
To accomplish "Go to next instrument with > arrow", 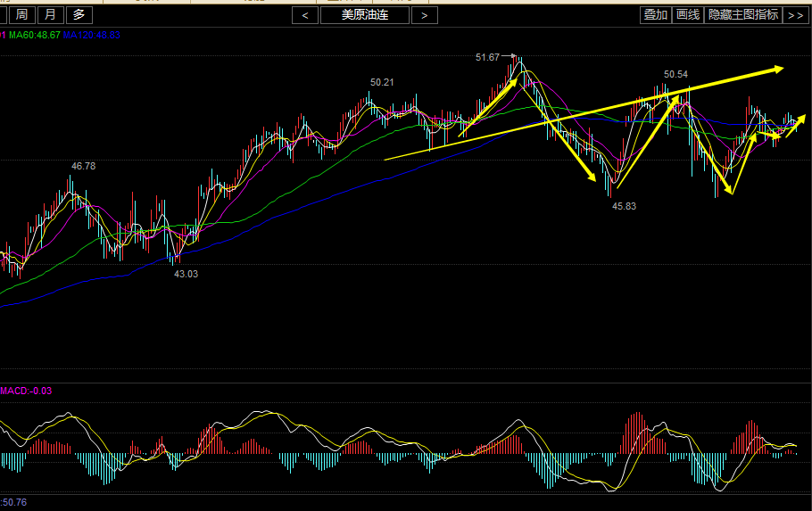I will (425, 15).
